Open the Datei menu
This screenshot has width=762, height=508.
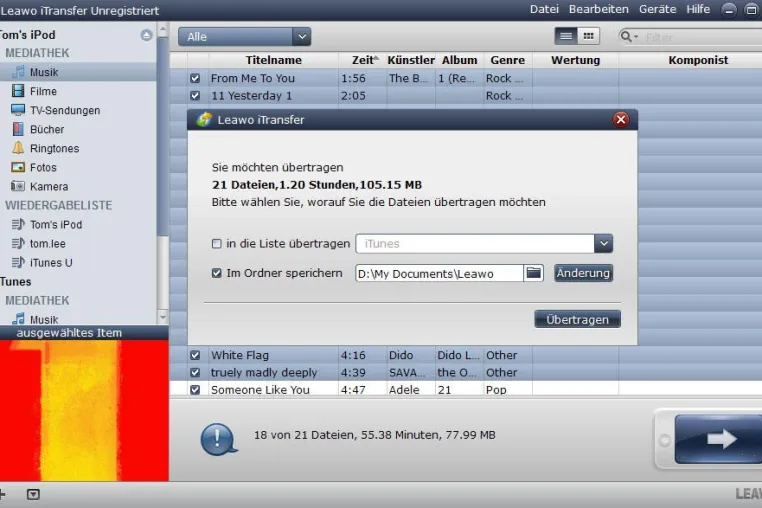[544, 9]
